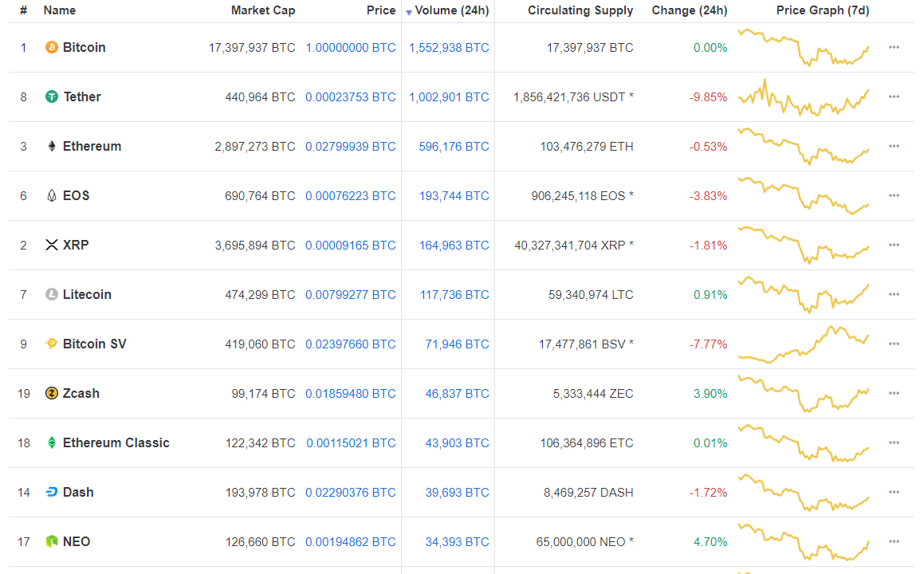Click the NEO logo icon
Viewport: 924px width, 574px height.
tap(52, 542)
